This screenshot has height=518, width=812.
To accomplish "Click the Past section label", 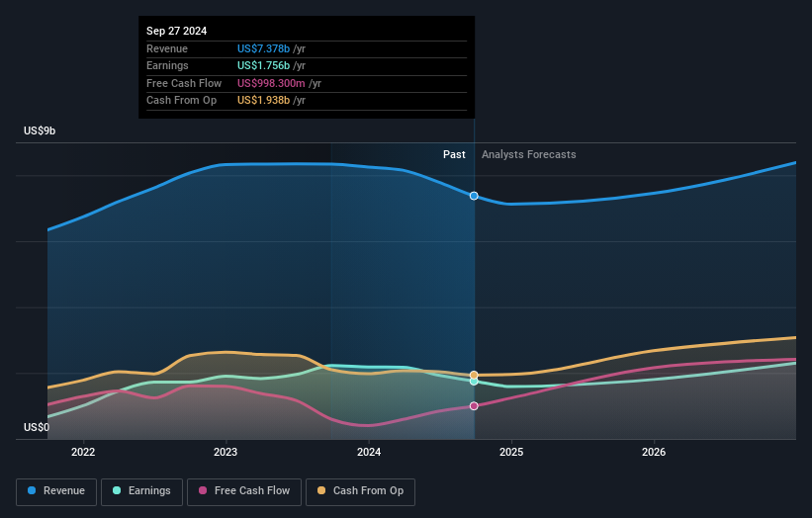I will [454, 154].
